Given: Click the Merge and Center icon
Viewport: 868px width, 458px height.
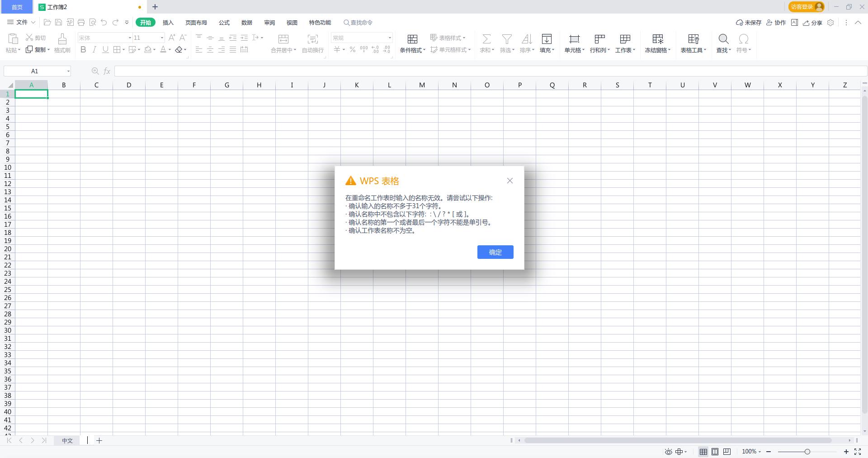Looking at the screenshot, I should click(x=283, y=43).
